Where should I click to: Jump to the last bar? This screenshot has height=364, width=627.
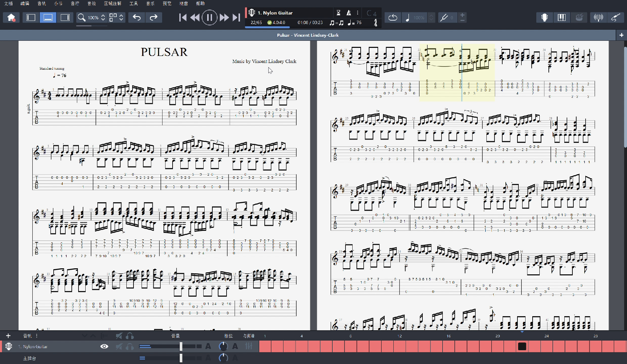[236, 18]
